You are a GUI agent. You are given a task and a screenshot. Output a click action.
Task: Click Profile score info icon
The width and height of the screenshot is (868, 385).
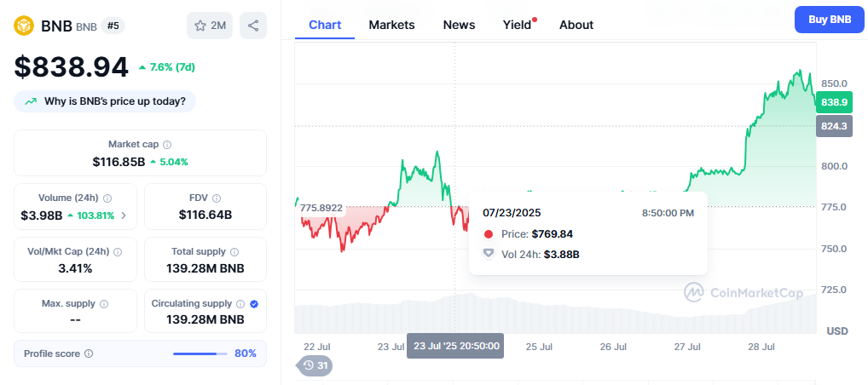tap(89, 353)
